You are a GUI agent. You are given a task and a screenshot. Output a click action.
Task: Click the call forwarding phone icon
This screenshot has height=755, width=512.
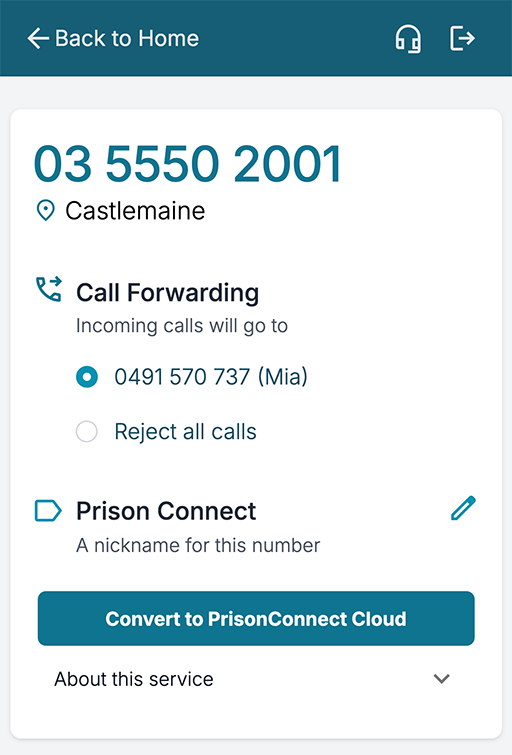pyautogui.click(x=49, y=289)
